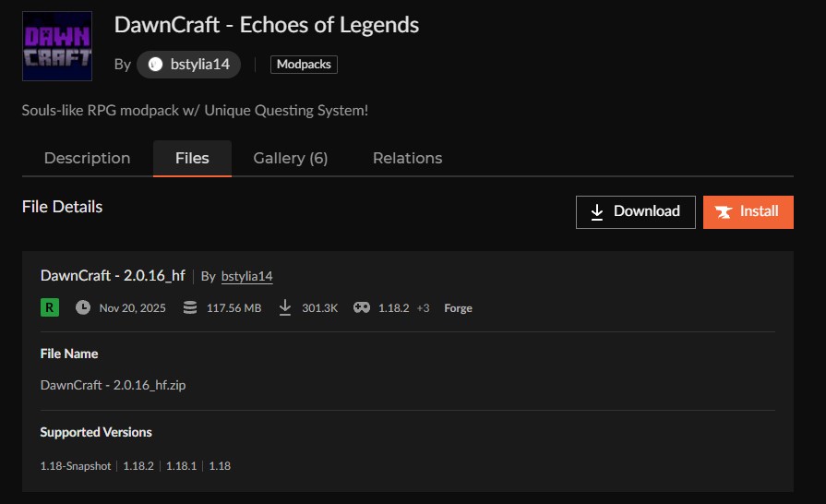The width and height of the screenshot is (826, 504).
Task: Click the author avatar icon
Action: [156, 65]
